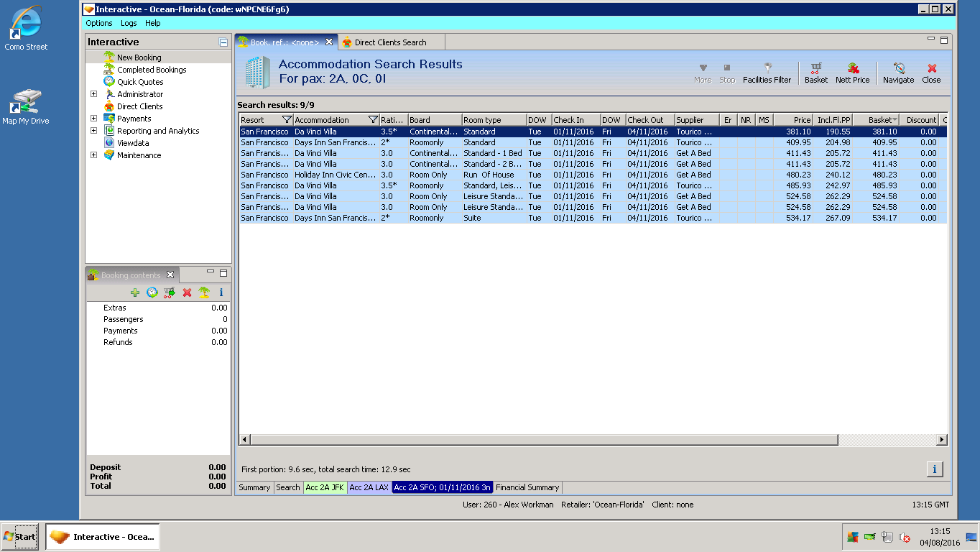980x552 pixels.
Task: Open the Help menu
Action: [x=152, y=23]
